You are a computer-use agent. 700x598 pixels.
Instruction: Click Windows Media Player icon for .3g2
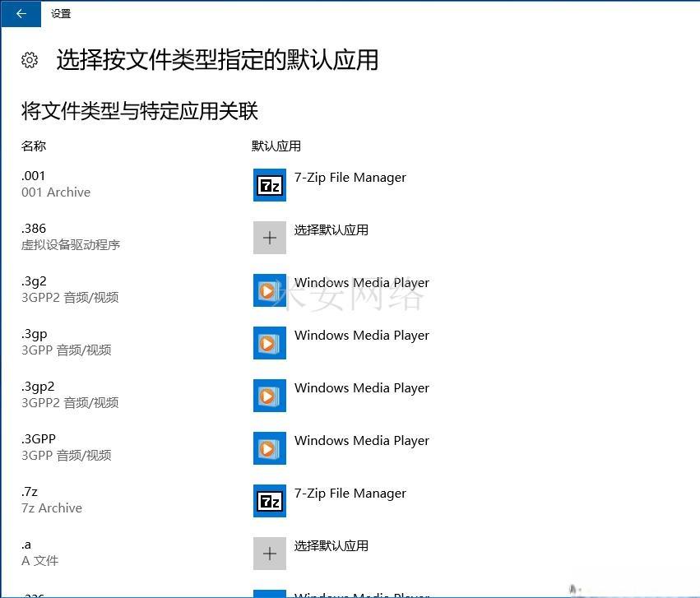(x=270, y=290)
